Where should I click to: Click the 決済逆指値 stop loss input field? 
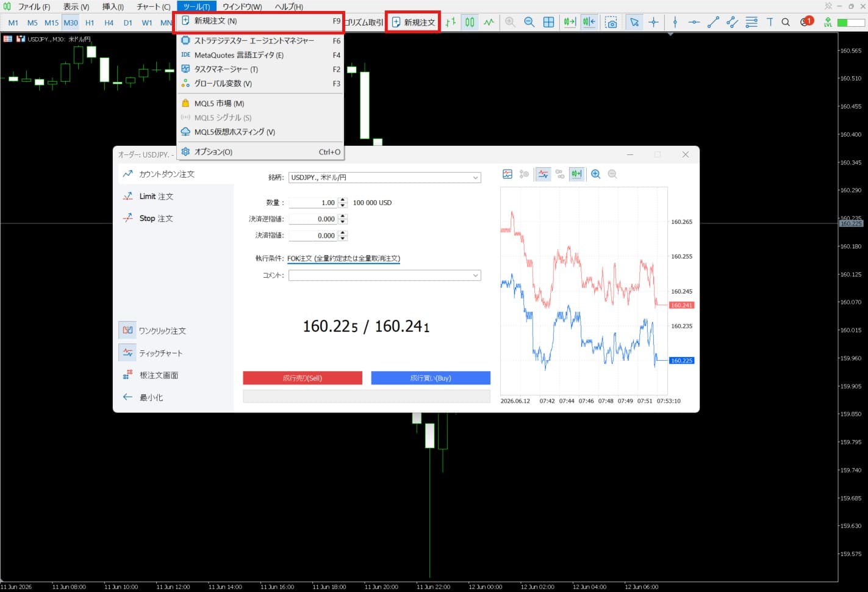[313, 218]
